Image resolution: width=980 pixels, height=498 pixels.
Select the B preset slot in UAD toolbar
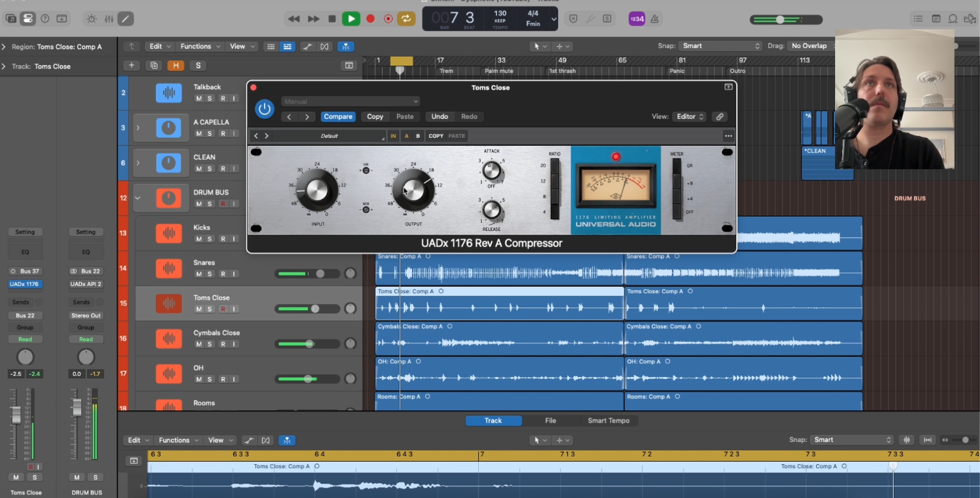[x=418, y=136]
